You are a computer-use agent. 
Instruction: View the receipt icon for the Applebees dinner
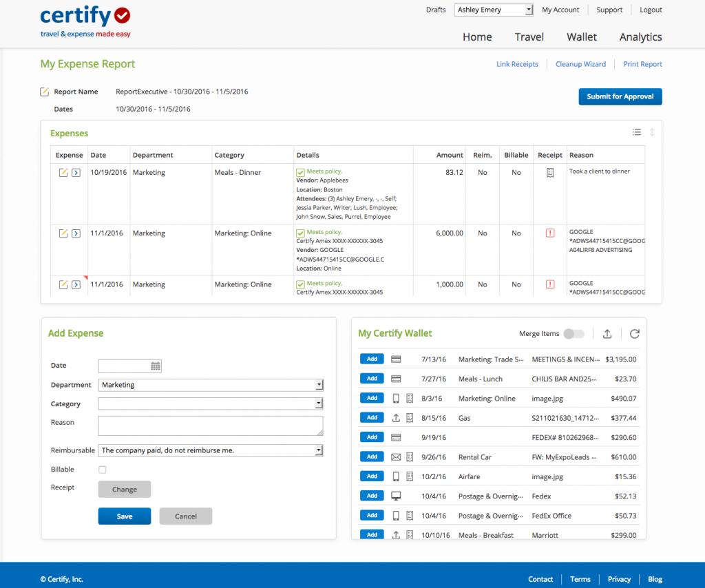point(549,173)
